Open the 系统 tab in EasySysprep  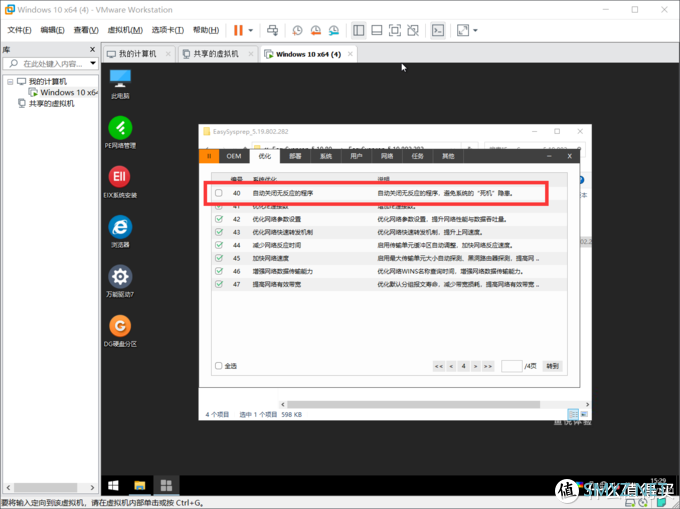click(x=326, y=156)
